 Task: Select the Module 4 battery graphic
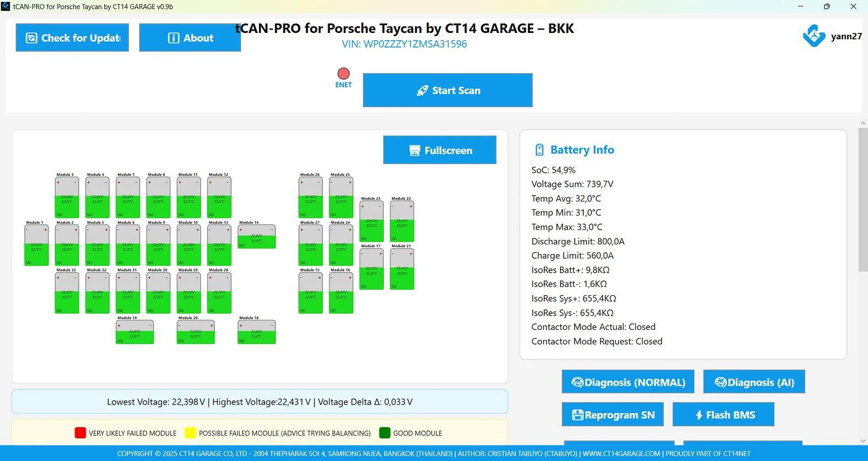pyautogui.click(x=97, y=197)
